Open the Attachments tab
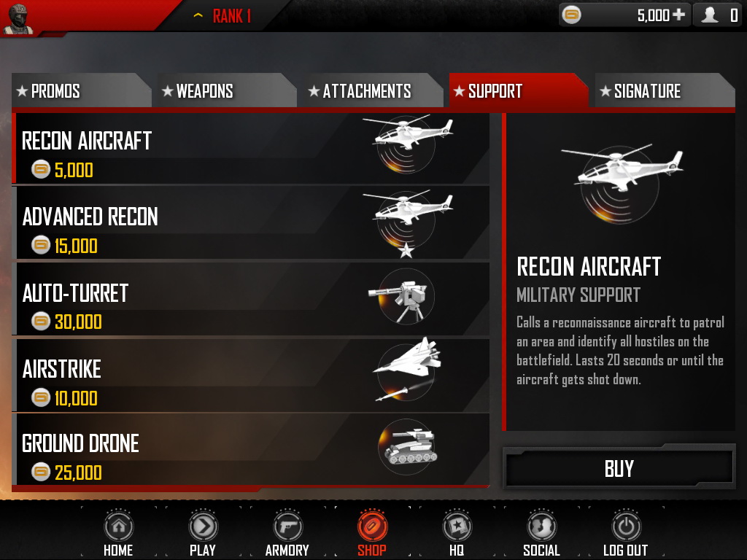 click(373, 90)
